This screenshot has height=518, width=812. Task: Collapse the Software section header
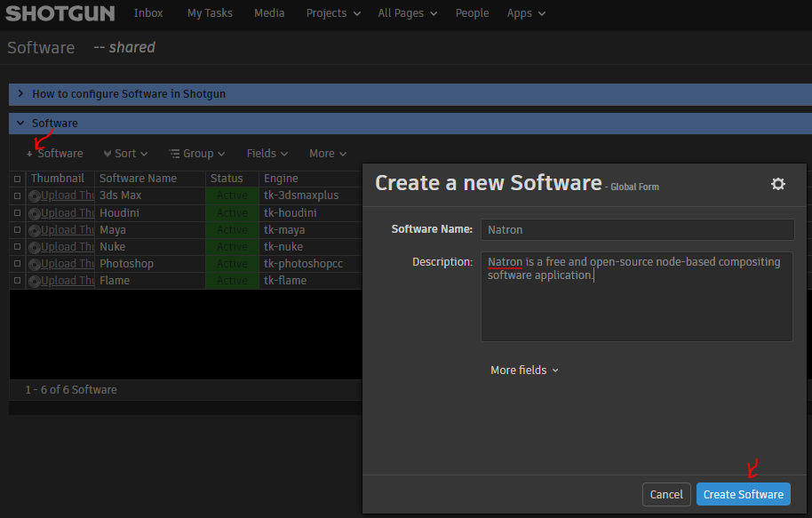20,124
